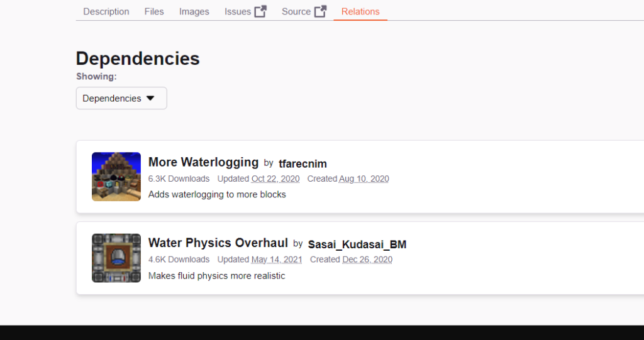Viewport: 644px width, 340px height.
Task: Click the Dec 26, 2020 created date
Action: tap(367, 260)
